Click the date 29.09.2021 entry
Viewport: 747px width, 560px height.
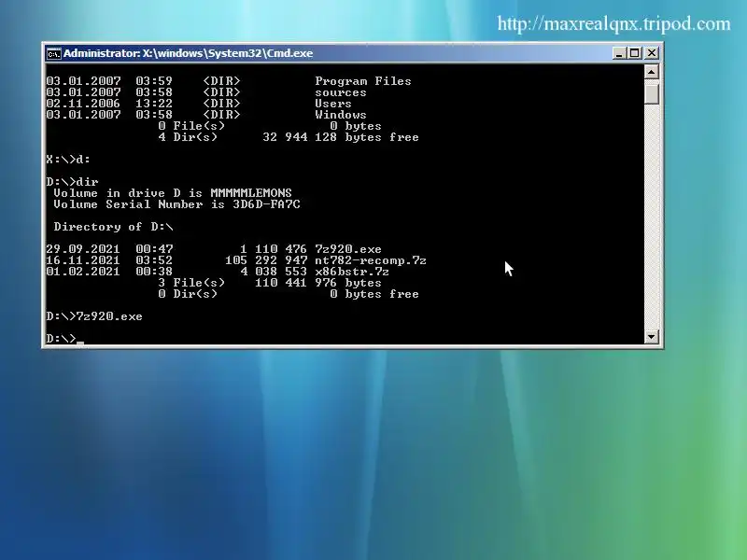83,249
